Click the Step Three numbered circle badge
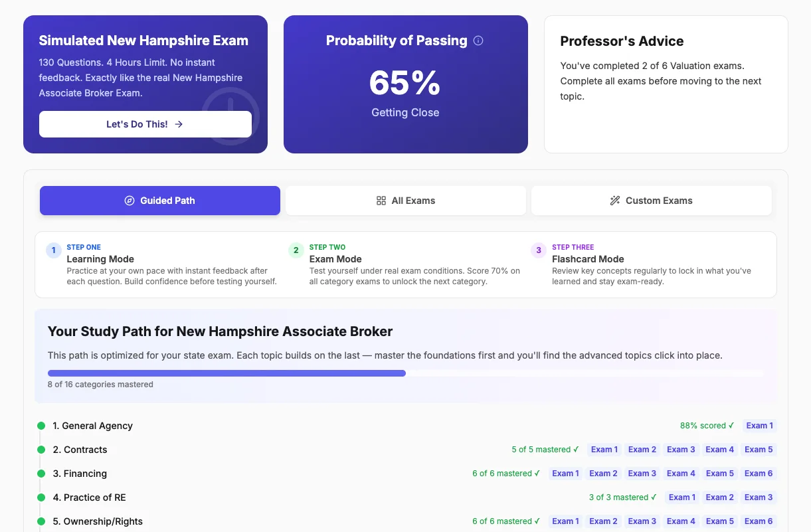The width and height of the screenshot is (811, 532). pos(538,250)
